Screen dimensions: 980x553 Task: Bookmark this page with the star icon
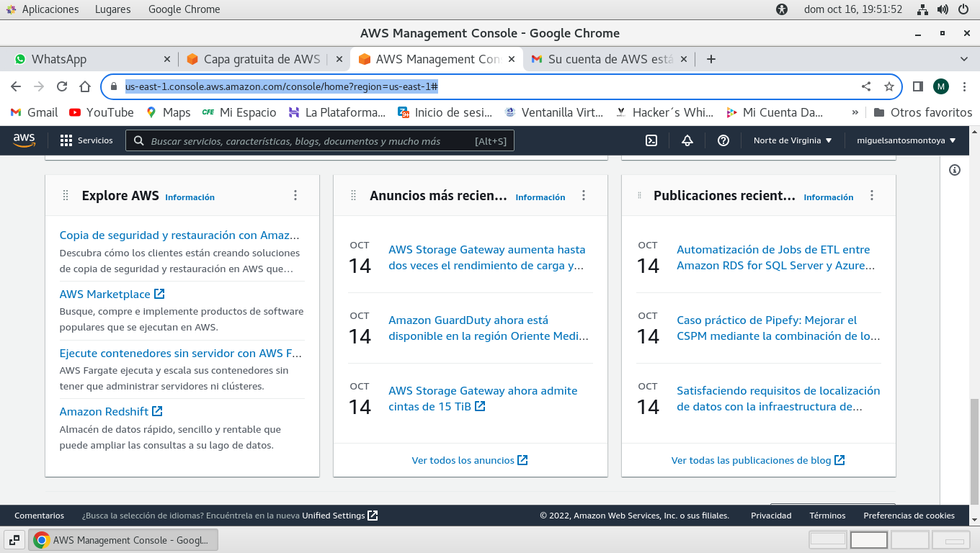point(888,86)
